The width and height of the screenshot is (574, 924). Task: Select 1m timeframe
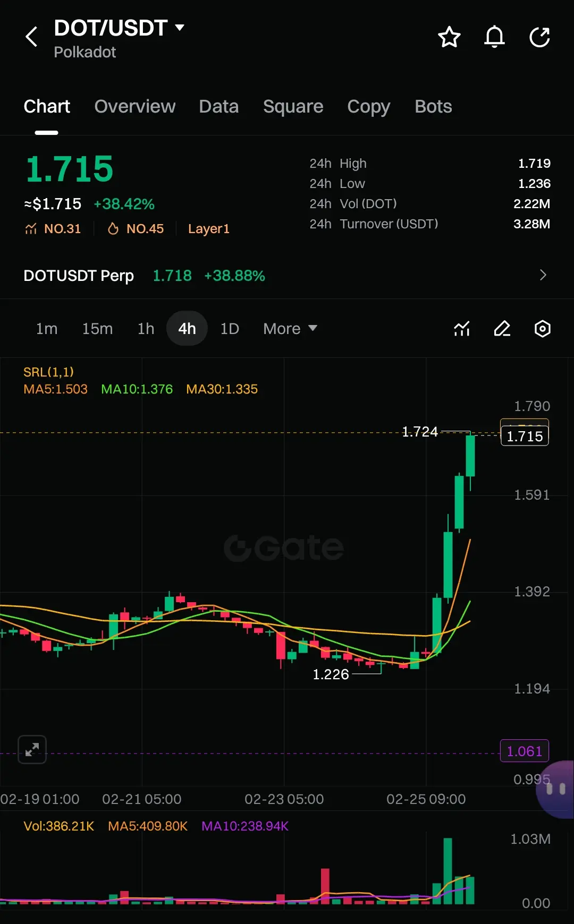tap(47, 329)
